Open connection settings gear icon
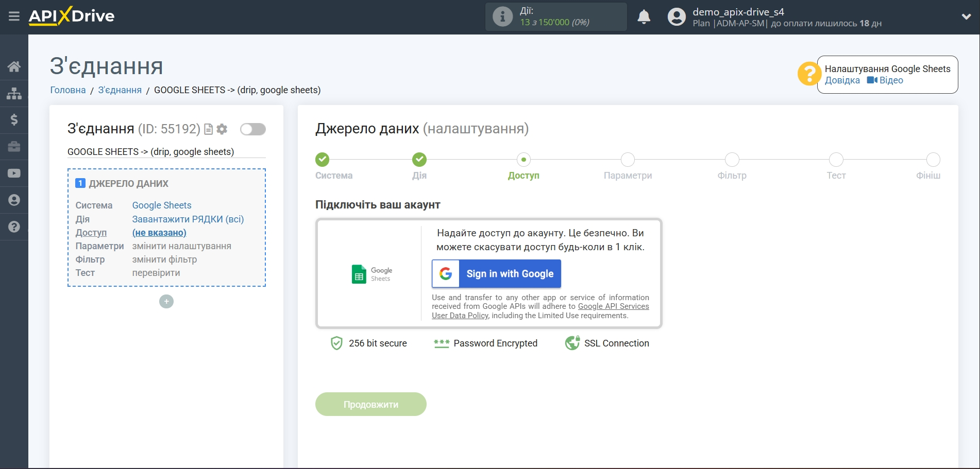 tap(222, 129)
